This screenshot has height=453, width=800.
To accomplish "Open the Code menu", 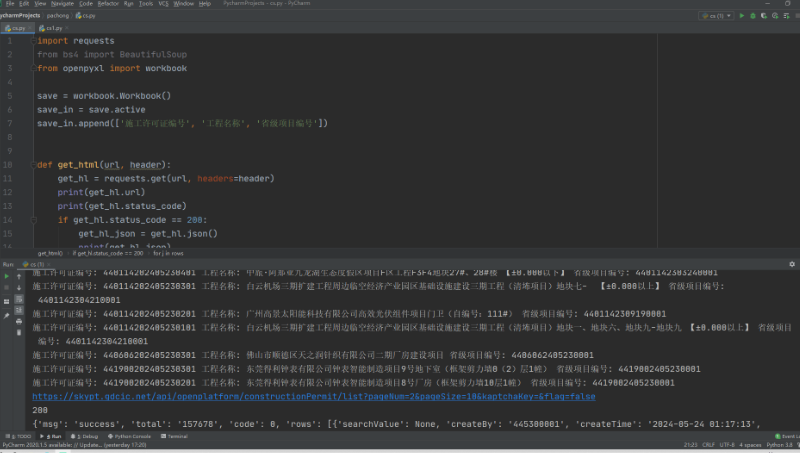I will point(86,4).
